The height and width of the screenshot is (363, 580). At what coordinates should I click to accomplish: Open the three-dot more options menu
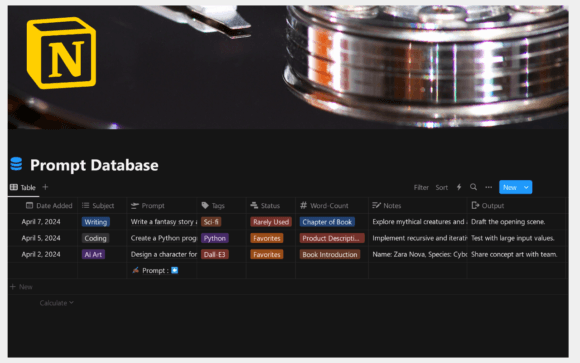(489, 187)
